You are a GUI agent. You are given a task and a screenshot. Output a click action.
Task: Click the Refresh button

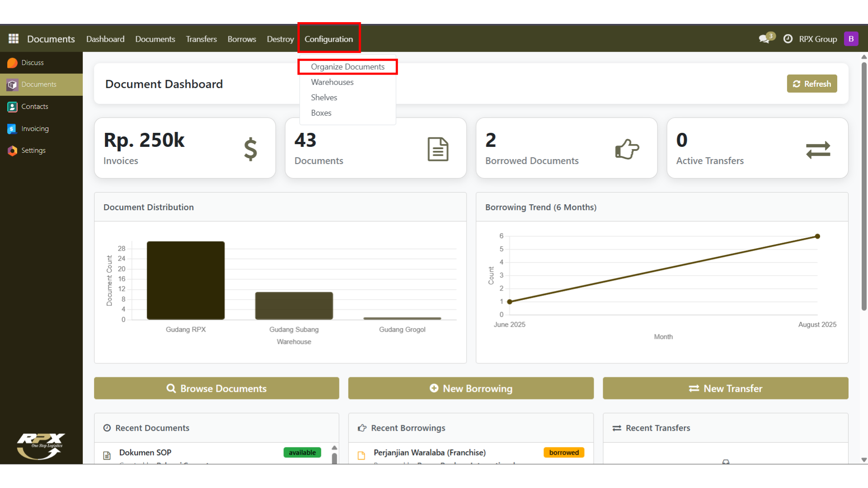[812, 84]
